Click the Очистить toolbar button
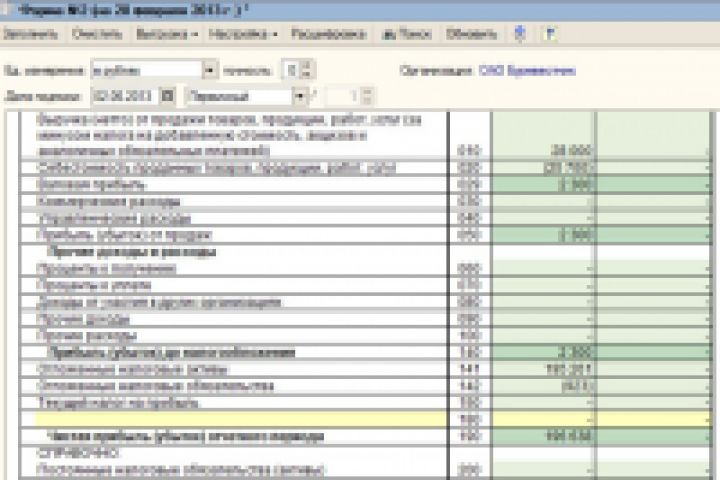 coord(97,34)
